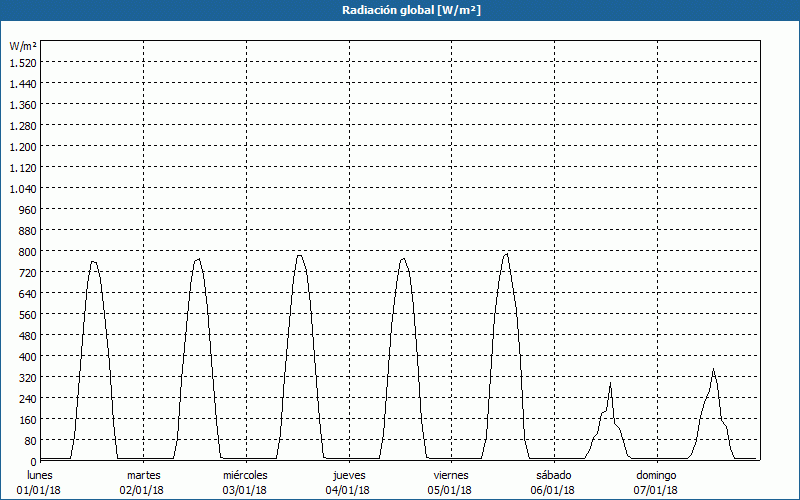The width and height of the screenshot is (800, 500).
Task: Click the 'Radiación global [W/m²]' chart title
Action: tap(400, 10)
